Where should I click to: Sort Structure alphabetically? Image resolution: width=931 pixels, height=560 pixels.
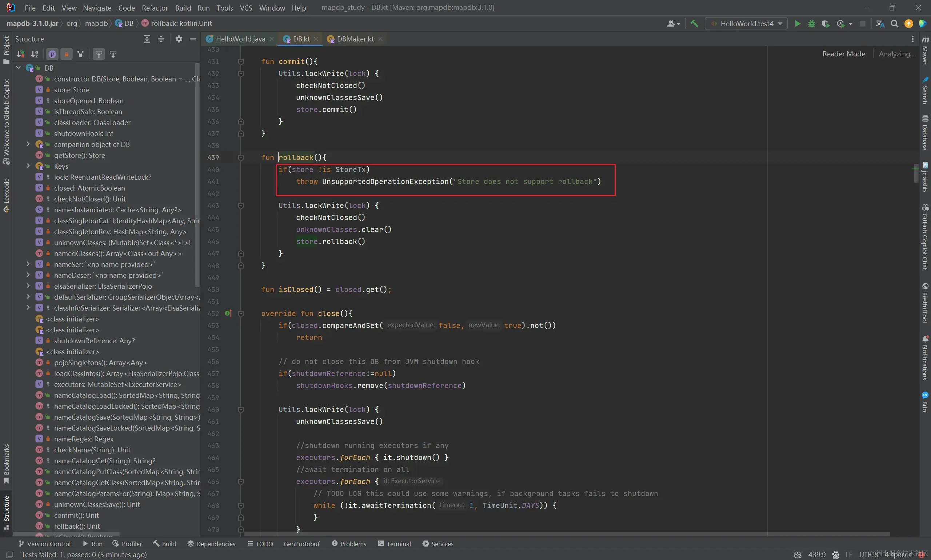pos(35,54)
